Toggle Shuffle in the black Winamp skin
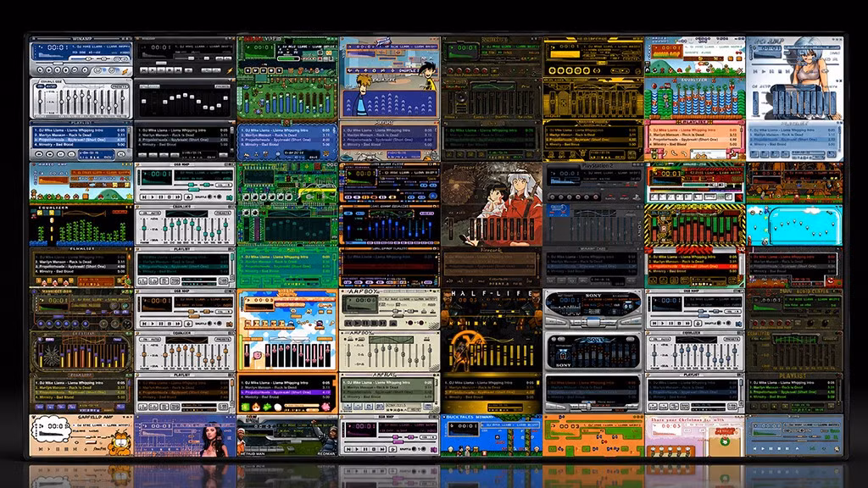868x488 pixels. coord(207,70)
